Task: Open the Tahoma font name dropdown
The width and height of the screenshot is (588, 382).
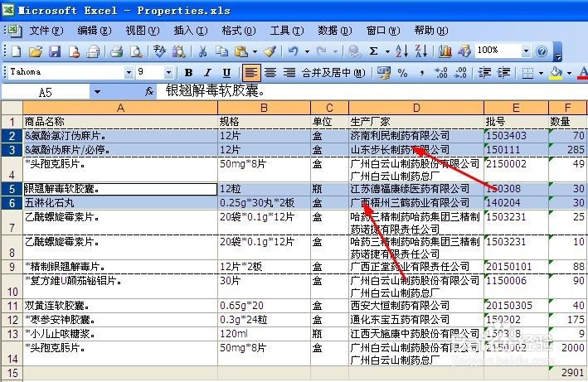Action: coord(129,72)
